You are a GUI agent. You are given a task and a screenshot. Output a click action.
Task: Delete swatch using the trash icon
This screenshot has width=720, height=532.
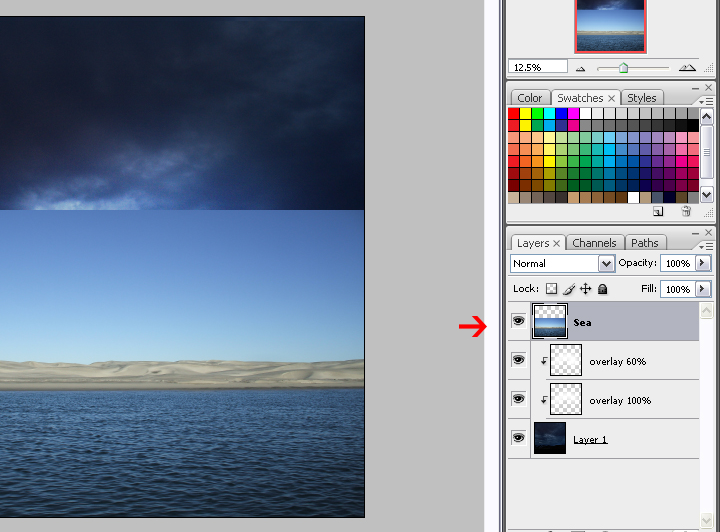click(x=686, y=212)
